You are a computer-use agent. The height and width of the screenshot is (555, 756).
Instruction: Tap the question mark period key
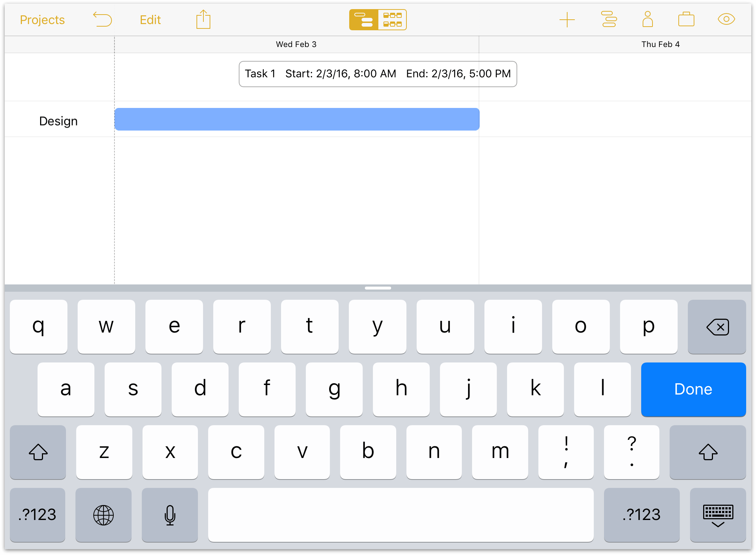click(x=632, y=452)
